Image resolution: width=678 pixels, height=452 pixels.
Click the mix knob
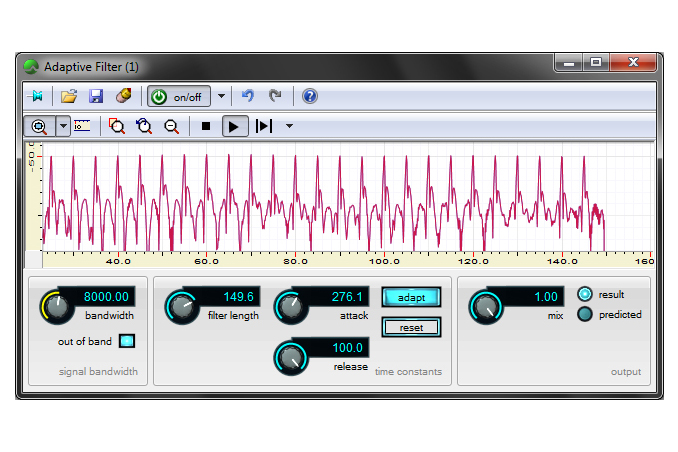(486, 307)
